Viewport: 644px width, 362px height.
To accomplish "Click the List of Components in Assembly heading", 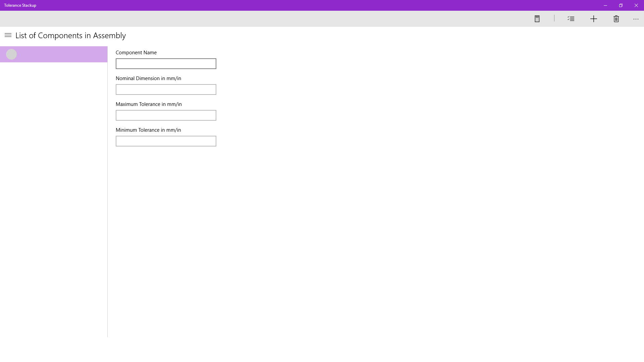I will (x=70, y=36).
